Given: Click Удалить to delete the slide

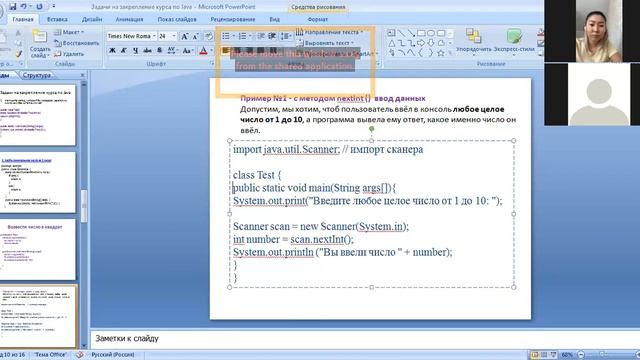Looking at the screenshot, I should [69, 53].
